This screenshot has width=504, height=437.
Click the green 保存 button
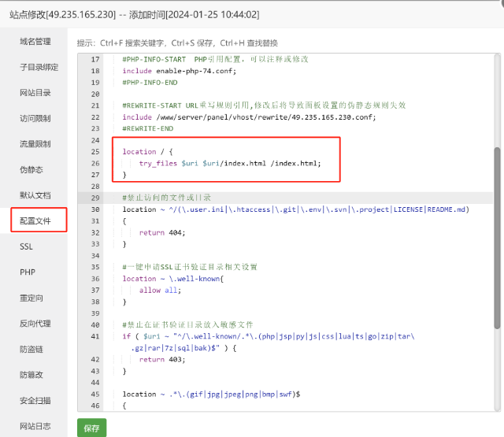coord(91,428)
